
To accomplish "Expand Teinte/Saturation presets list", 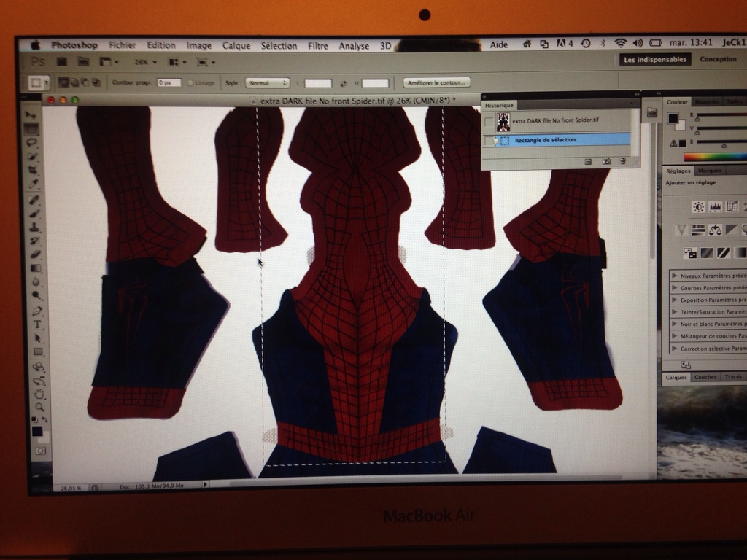I will coord(675,312).
